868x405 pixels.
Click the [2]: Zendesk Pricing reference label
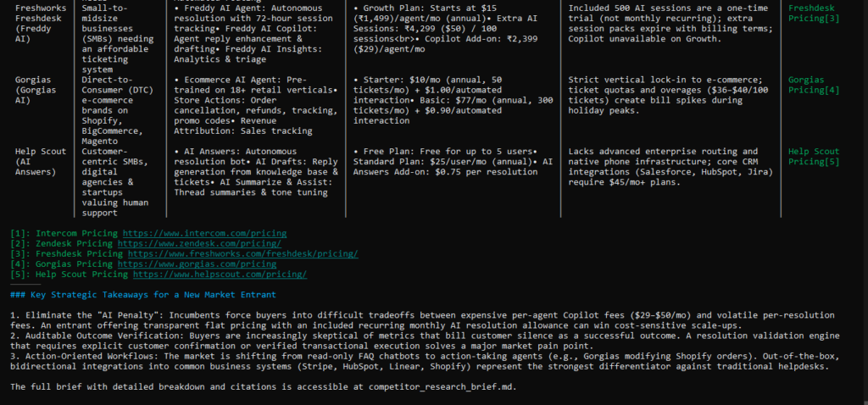point(61,243)
